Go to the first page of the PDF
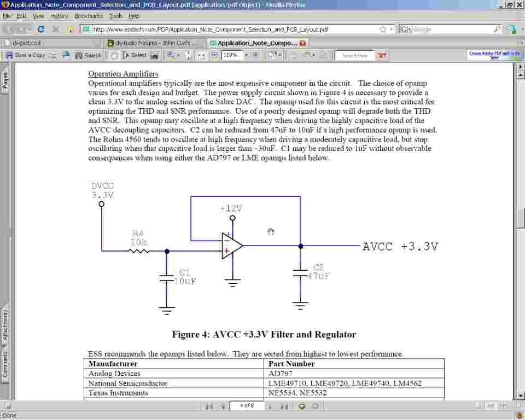 (x=209, y=406)
